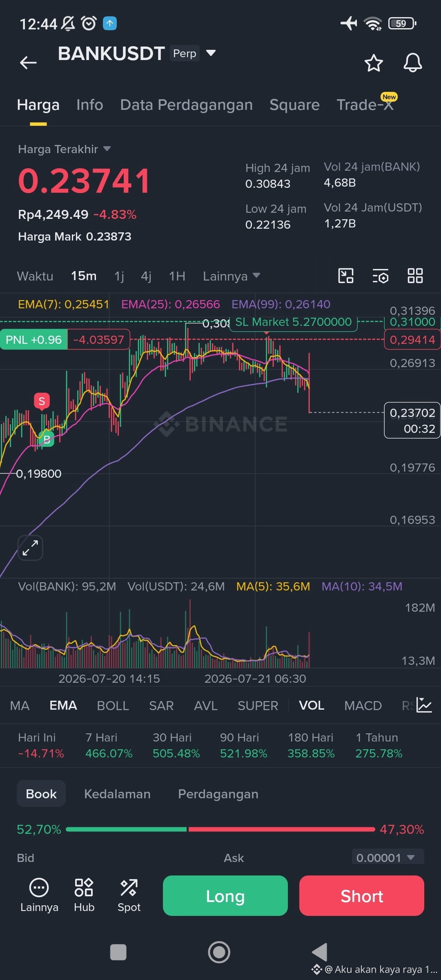Tap EMA(99): 0,26140 legend
This screenshot has width=441, height=980.
(281, 304)
